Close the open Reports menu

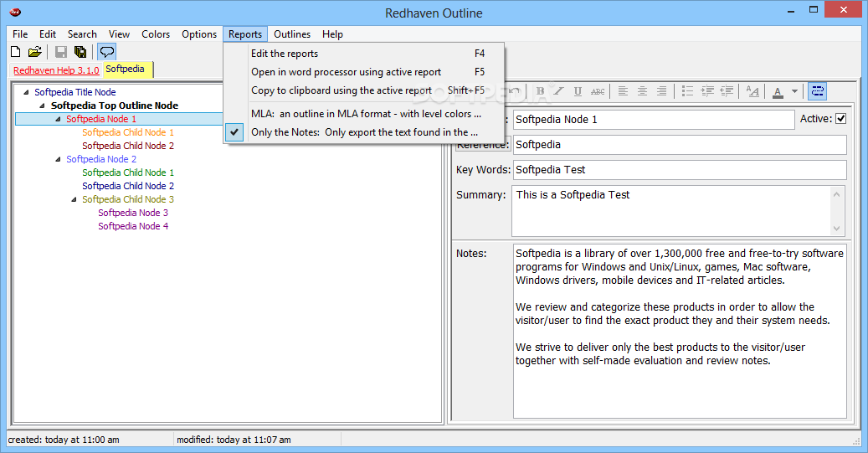(x=245, y=34)
